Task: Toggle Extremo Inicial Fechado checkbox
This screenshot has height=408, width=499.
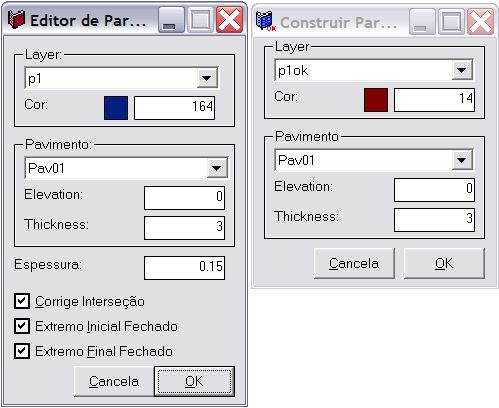Action: coord(22,326)
